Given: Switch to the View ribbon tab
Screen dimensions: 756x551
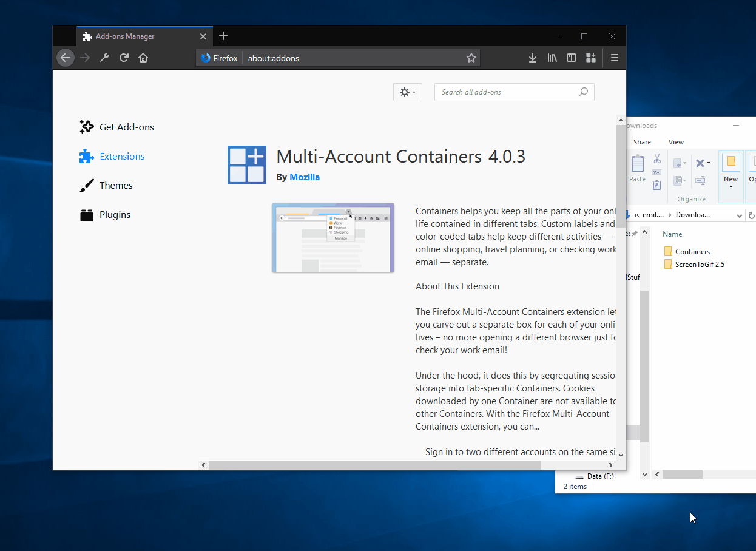Looking at the screenshot, I should click(676, 141).
